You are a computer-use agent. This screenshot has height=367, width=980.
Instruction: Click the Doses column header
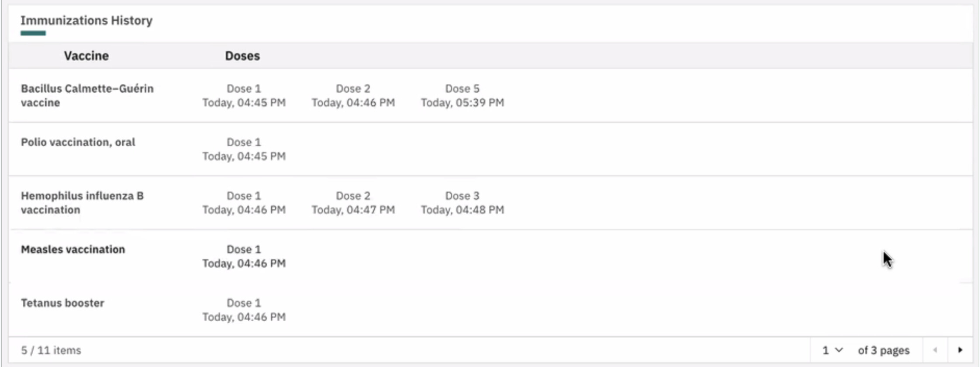click(242, 56)
